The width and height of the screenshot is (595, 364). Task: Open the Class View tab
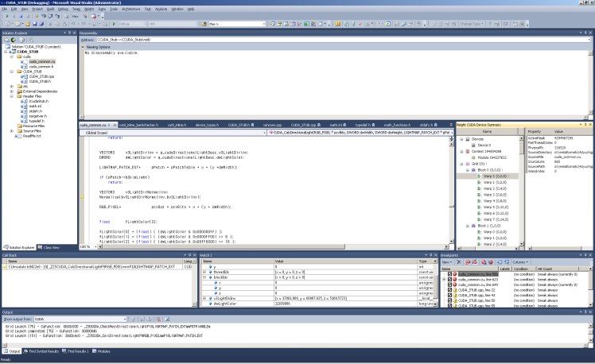pyautogui.click(x=49, y=247)
